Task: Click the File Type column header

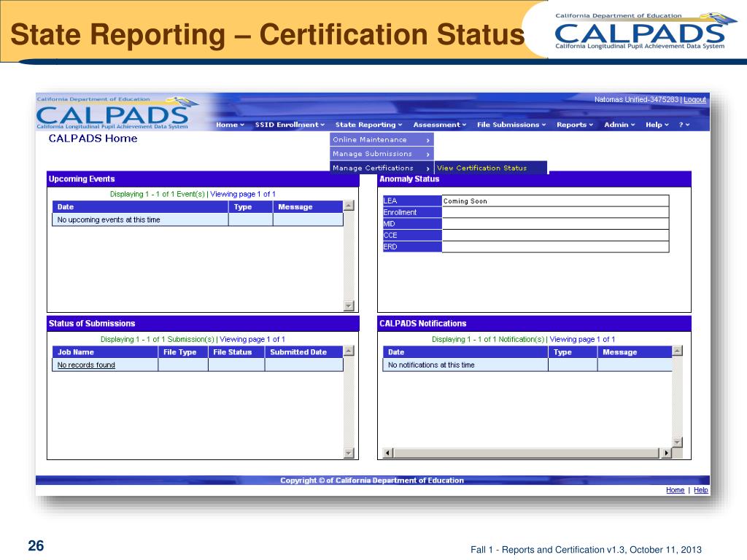Action: (x=183, y=352)
